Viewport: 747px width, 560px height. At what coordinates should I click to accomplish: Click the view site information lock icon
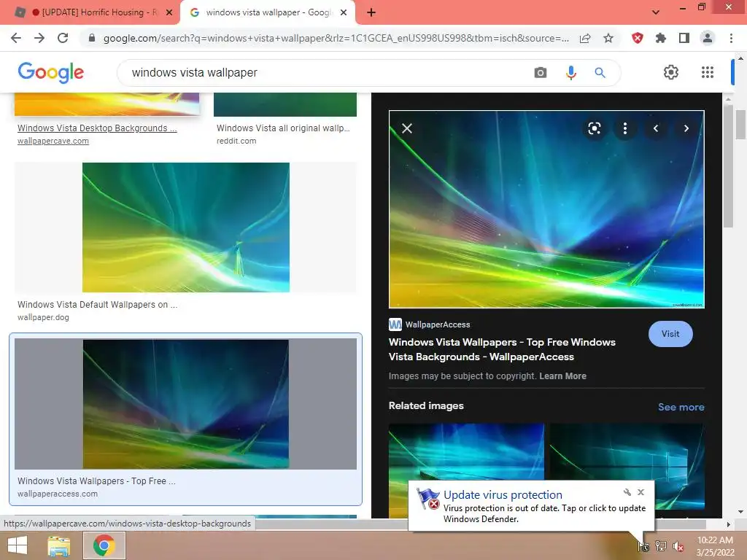point(92,38)
